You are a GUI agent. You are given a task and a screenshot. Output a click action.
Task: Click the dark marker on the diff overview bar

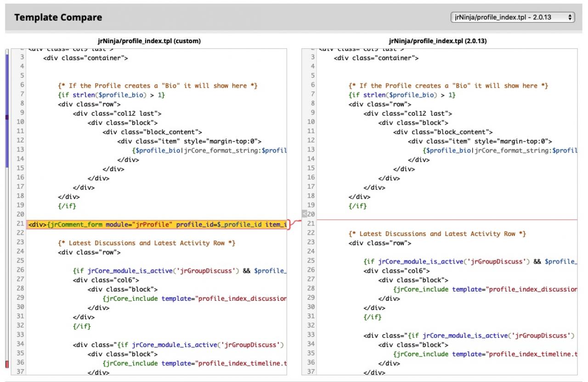(6, 118)
